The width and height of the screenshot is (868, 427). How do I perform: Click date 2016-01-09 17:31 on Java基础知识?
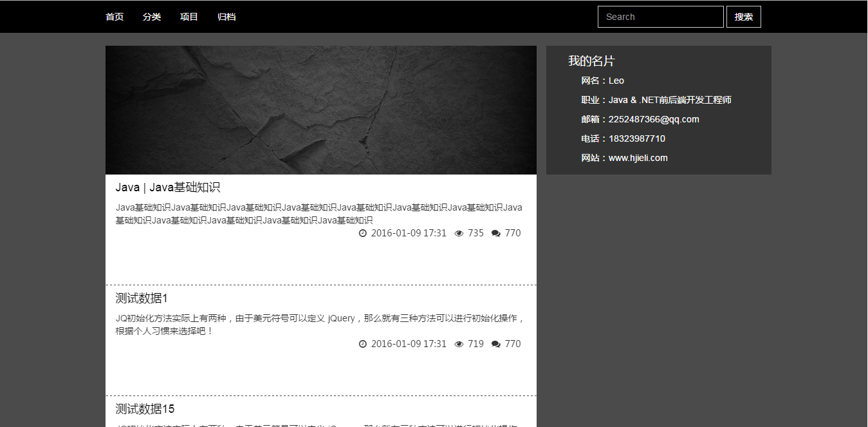[409, 233]
